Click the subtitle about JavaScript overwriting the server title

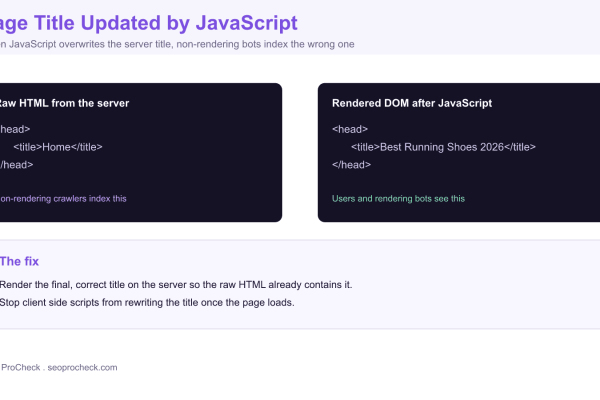click(x=177, y=44)
